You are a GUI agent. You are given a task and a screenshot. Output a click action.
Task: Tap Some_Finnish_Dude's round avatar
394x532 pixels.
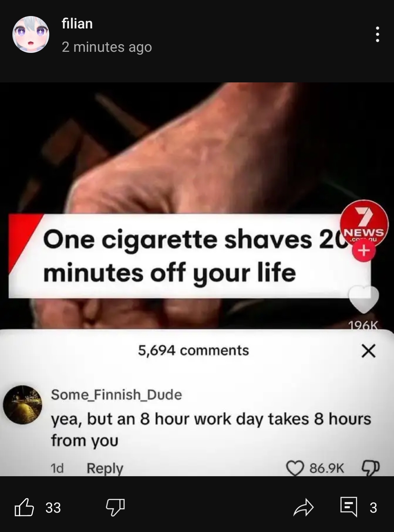pyautogui.click(x=23, y=405)
